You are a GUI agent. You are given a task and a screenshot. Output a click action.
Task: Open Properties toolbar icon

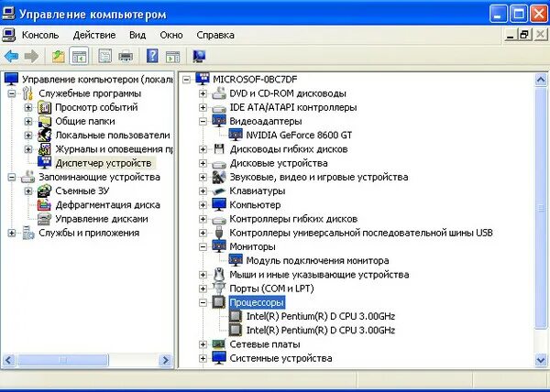(x=104, y=56)
